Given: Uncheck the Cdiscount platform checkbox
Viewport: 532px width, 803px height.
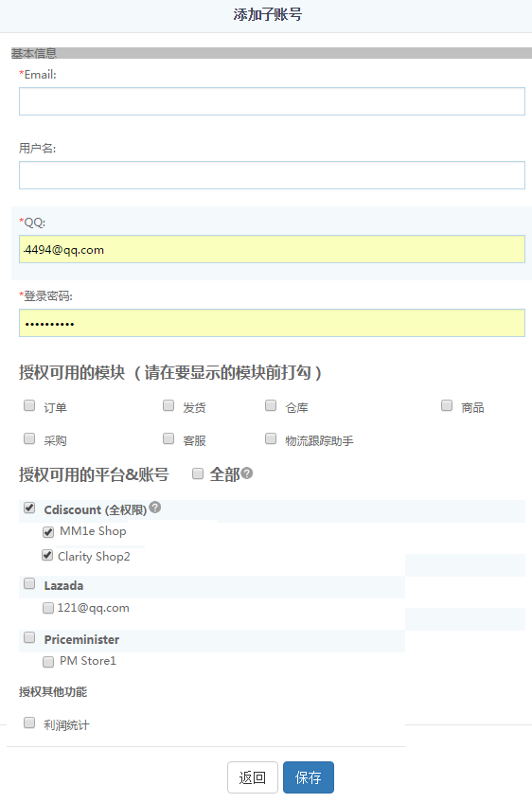Looking at the screenshot, I should [29, 508].
